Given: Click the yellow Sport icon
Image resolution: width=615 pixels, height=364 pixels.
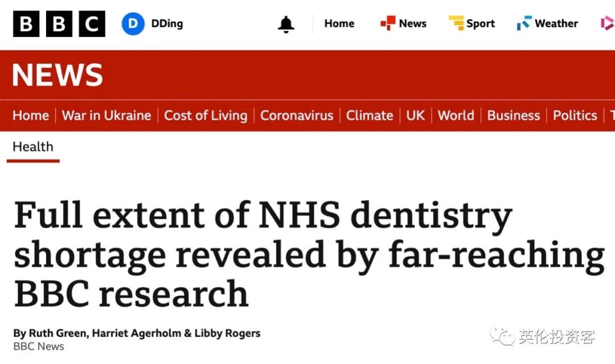Looking at the screenshot, I should 456,23.
